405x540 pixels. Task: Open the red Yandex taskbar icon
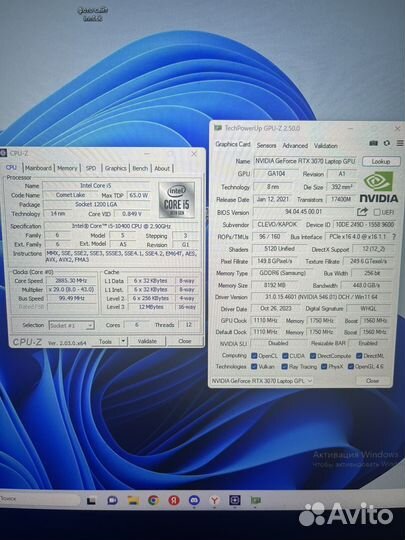(174, 500)
